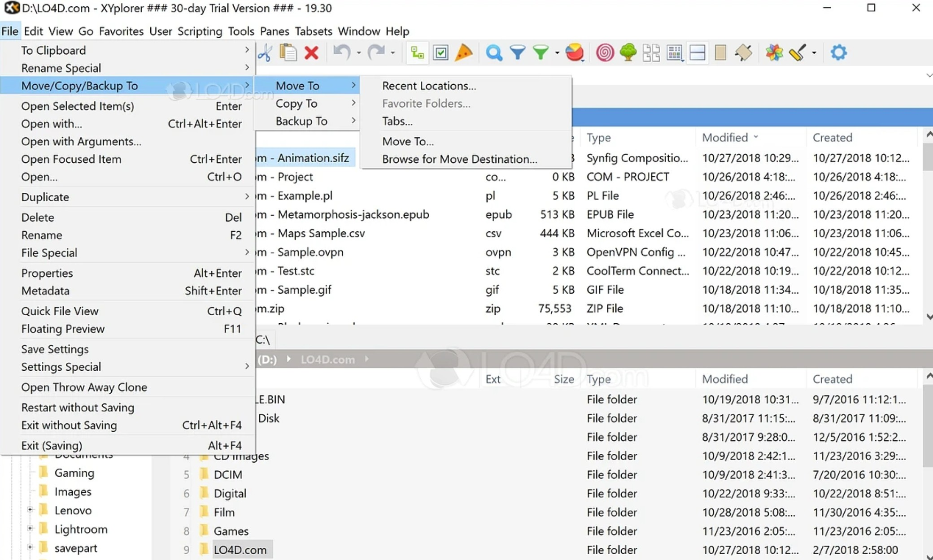Screen dimensions: 933x560
Task: Open the Redo history dropdown arrow
Action: [392, 53]
